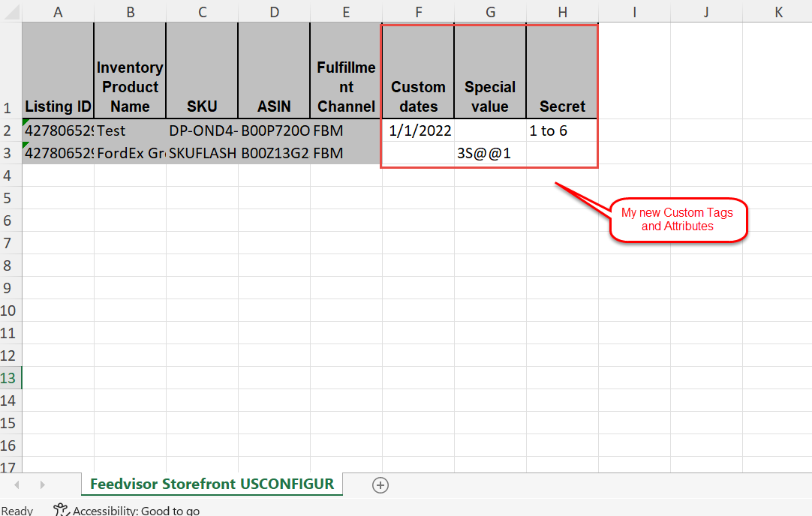The height and width of the screenshot is (516, 812).
Task: Select the SKUFLASH cell
Action: coord(202,153)
